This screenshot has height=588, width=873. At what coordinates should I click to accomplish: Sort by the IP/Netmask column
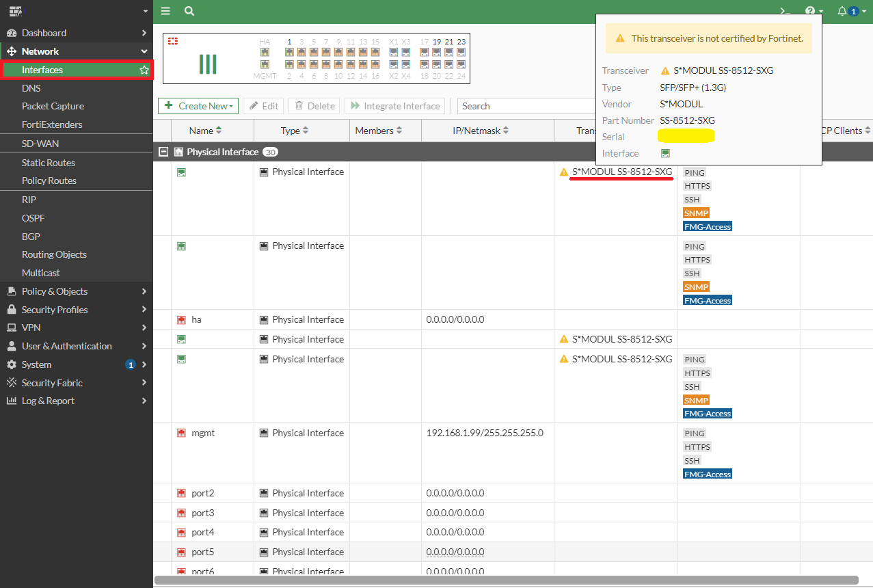tap(482, 131)
